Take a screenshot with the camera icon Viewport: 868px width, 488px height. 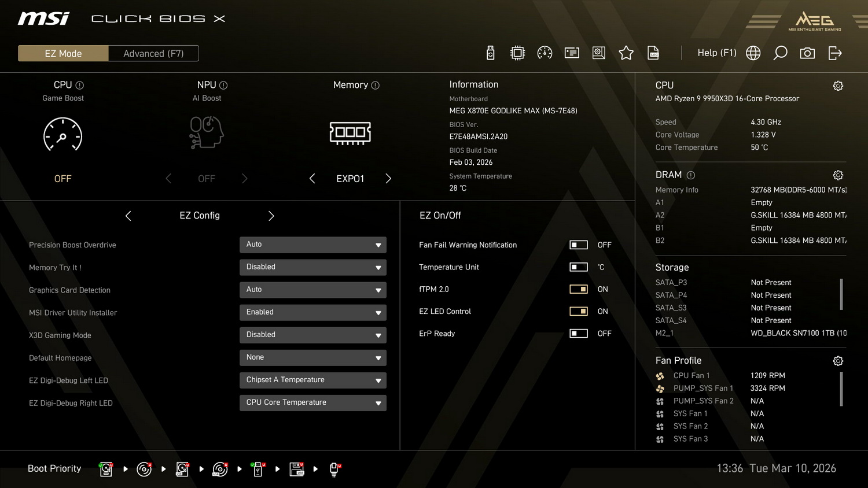pyautogui.click(x=807, y=53)
